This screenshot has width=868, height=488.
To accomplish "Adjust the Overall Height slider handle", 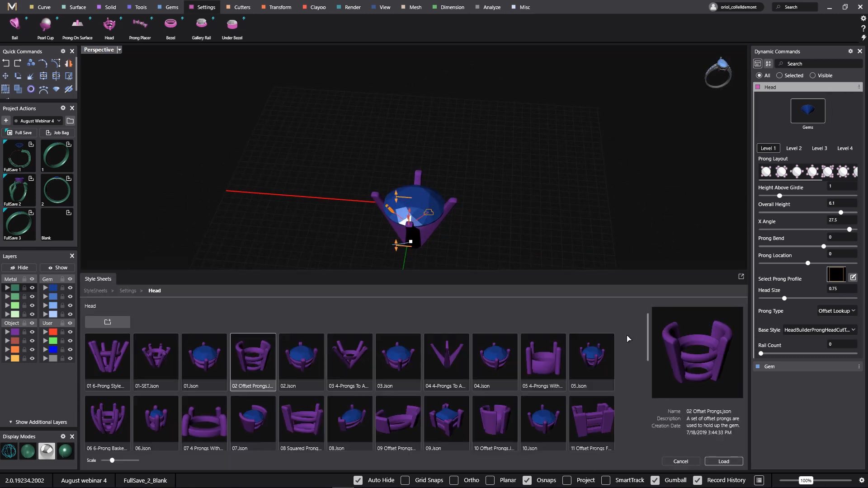I will [841, 212].
